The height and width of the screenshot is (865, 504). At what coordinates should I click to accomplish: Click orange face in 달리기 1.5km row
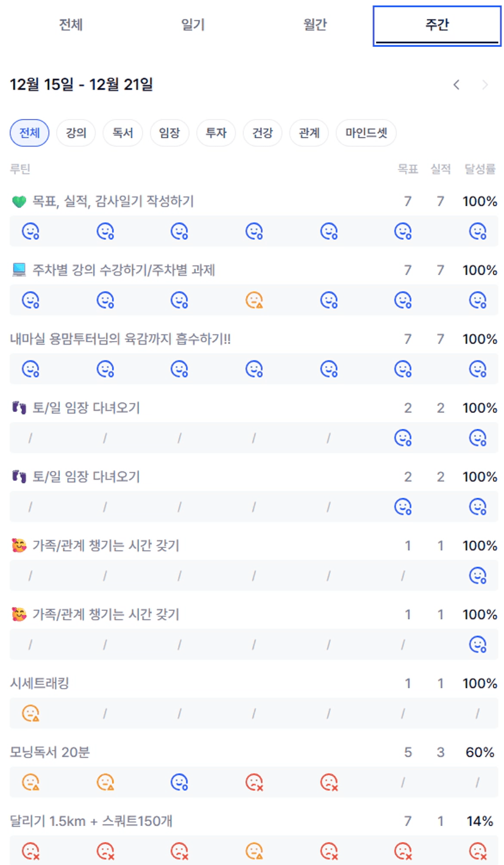pyautogui.click(x=254, y=850)
